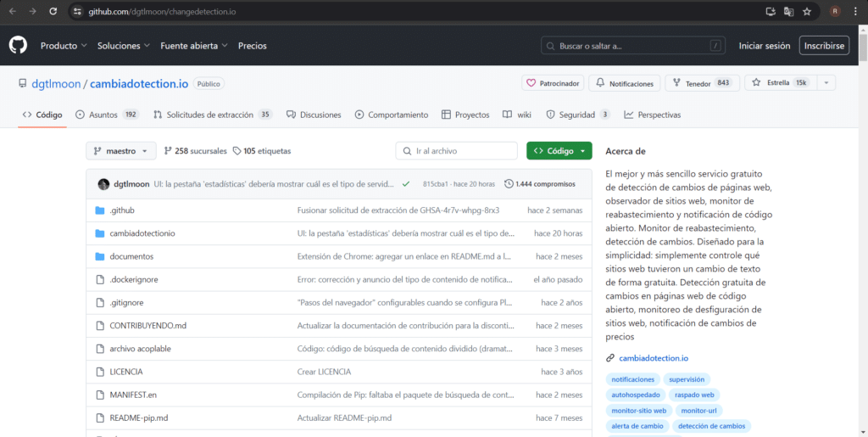Viewport: 868px width, 437px height.
Task: Star the repo with Estrella button
Action: (x=781, y=83)
